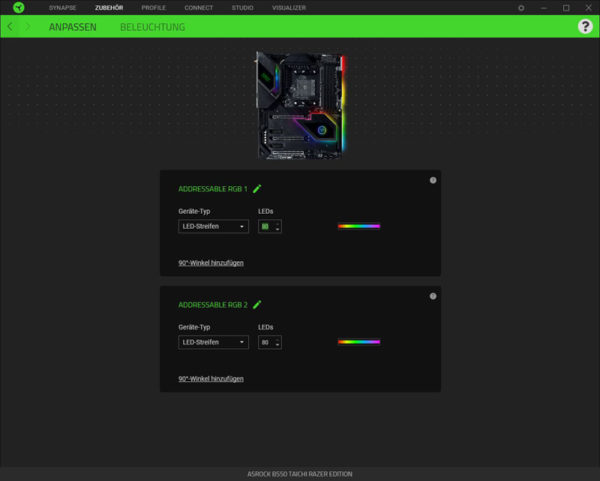Close the Synapse window

pyautogui.click(x=589, y=8)
